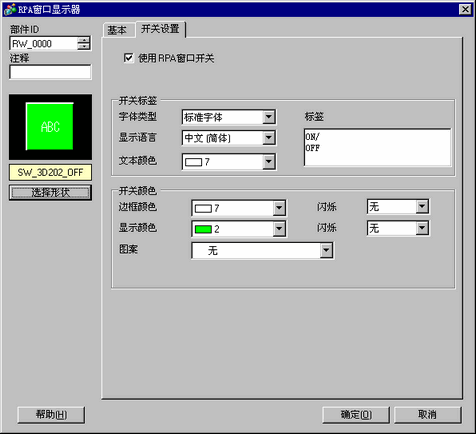Decrease part ID with the stepper down arrow

[x=84, y=47]
